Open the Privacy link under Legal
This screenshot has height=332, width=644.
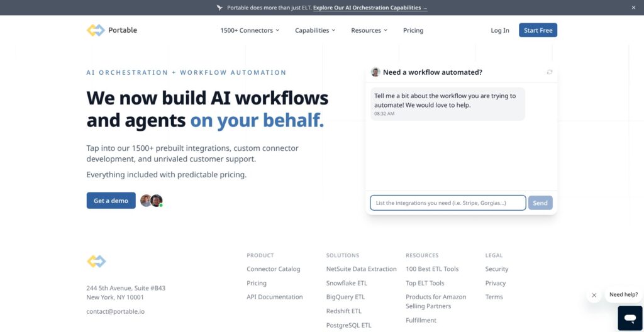(496, 283)
